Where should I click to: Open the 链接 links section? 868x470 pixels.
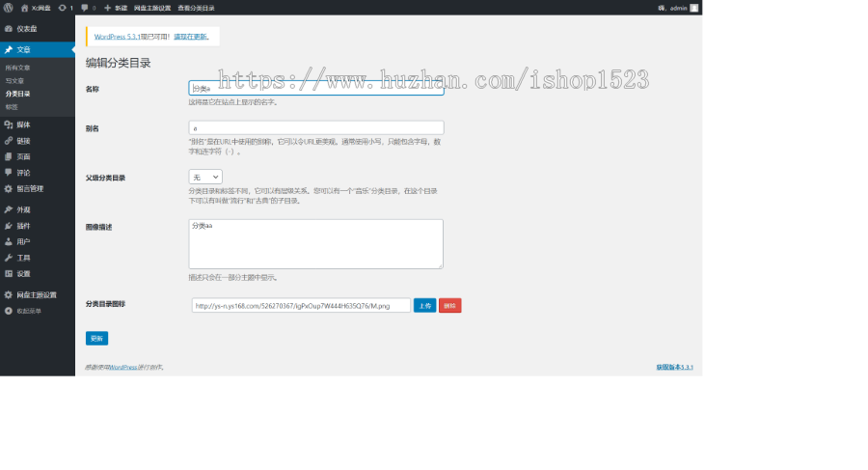[x=37, y=141]
